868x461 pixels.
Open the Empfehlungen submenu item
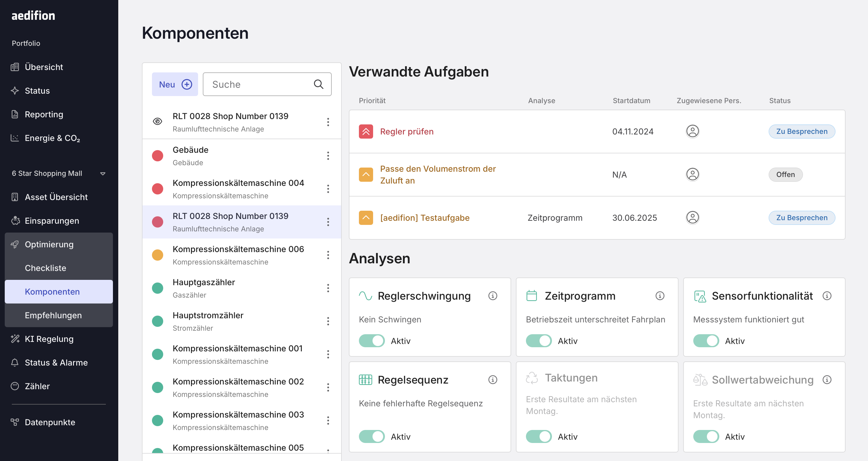point(53,315)
